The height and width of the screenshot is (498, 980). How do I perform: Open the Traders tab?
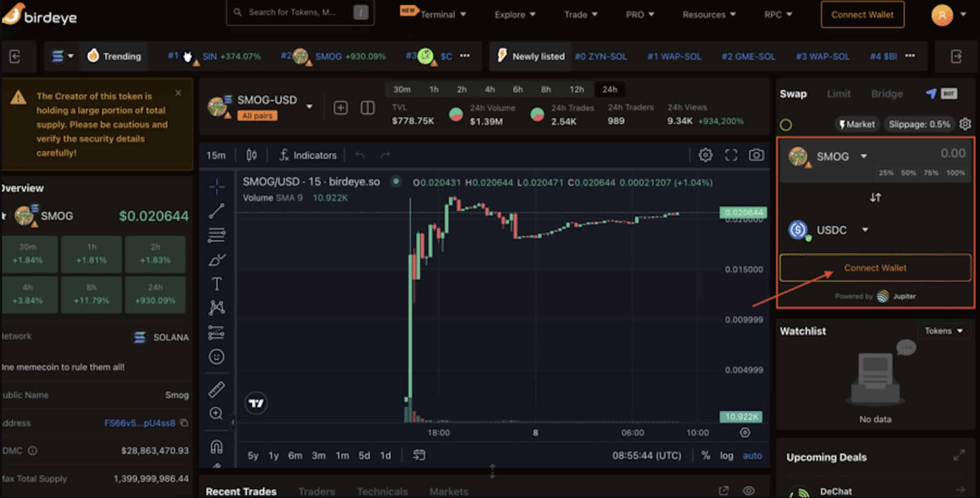317,491
